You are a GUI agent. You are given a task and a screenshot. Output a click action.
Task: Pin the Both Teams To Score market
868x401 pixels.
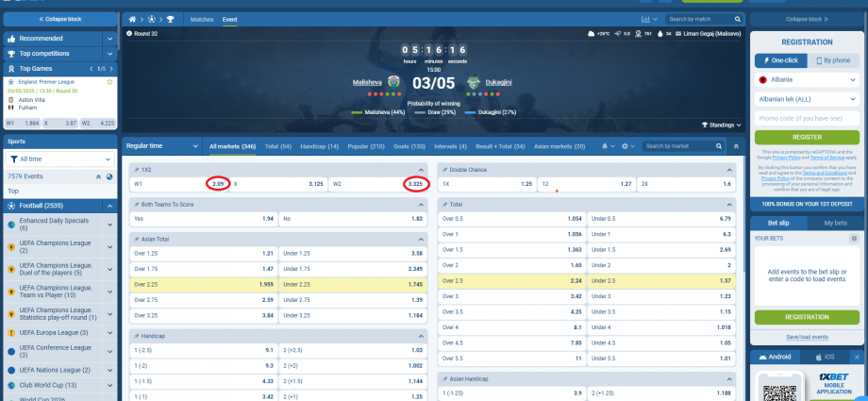[x=136, y=205]
